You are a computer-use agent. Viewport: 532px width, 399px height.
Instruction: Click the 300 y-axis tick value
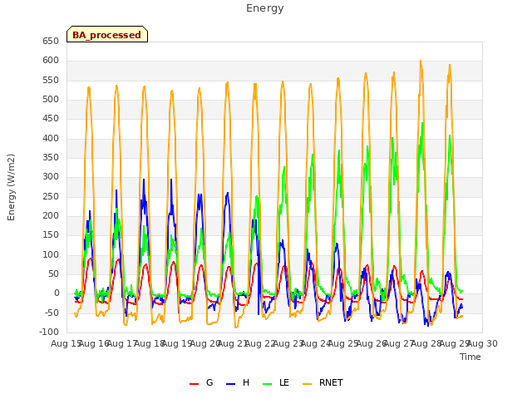51,177
